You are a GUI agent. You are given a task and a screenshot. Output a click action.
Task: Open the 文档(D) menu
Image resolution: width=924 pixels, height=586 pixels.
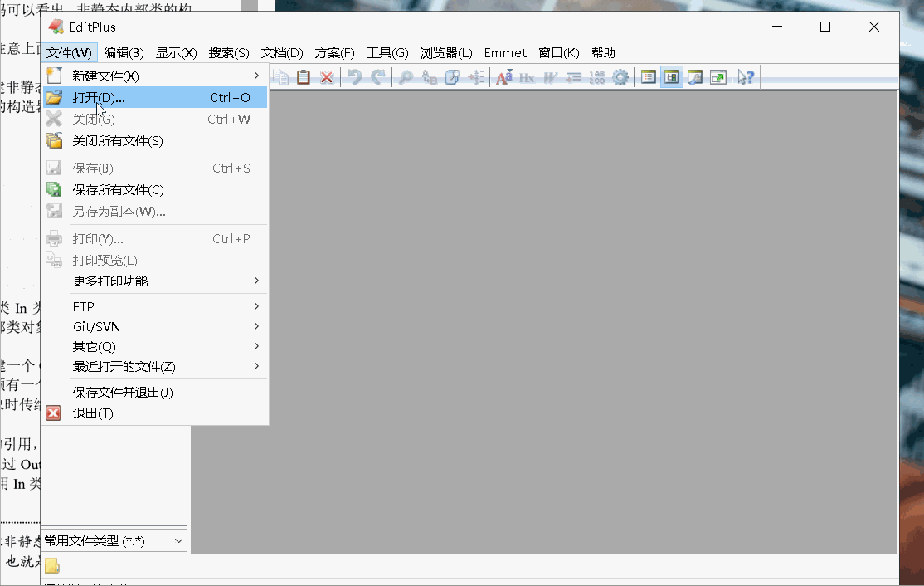click(282, 53)
